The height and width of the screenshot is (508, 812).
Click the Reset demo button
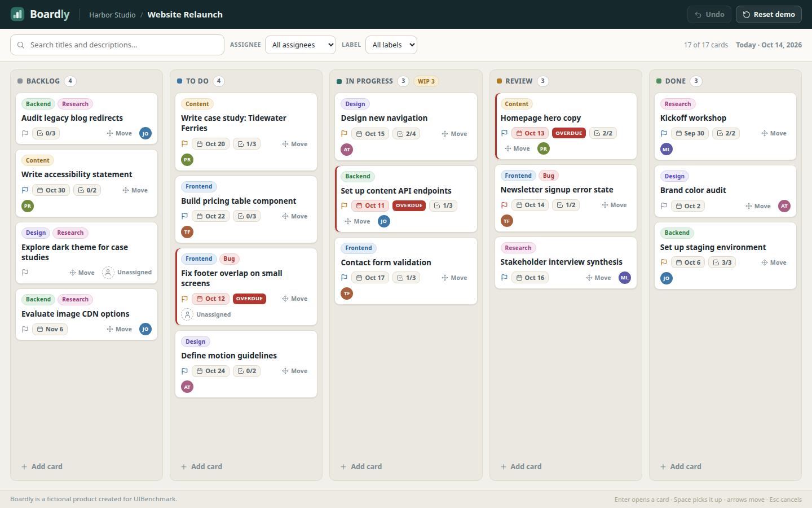pyautogui.click(x=769, y=15)
